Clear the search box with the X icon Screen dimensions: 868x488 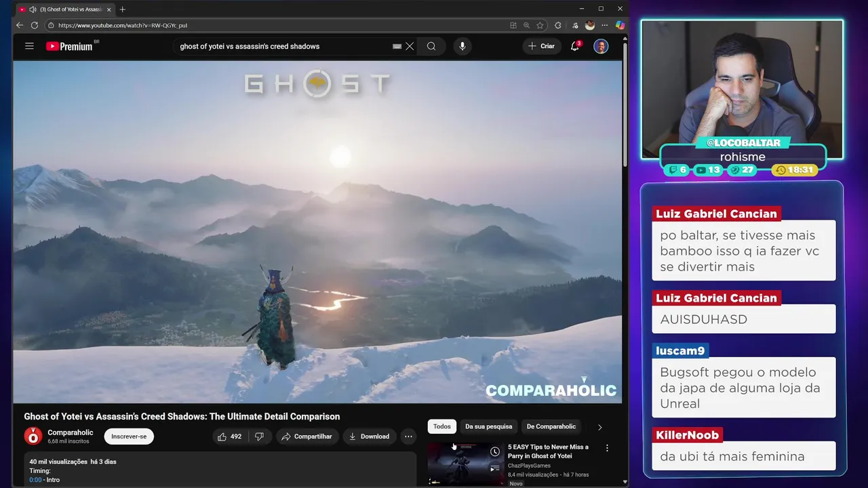pyautogui.click(x=410, y=46)
